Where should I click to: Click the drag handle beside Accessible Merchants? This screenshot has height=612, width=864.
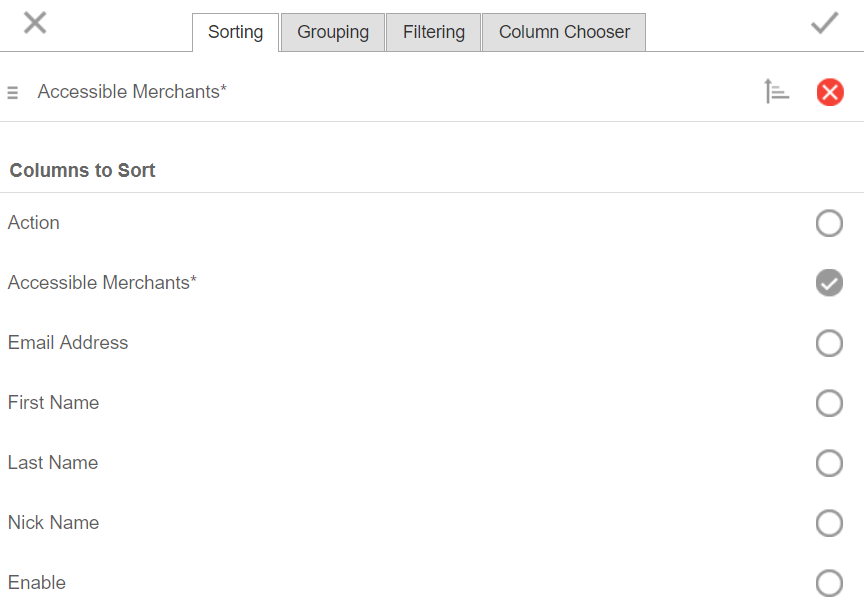click(13, 93)
